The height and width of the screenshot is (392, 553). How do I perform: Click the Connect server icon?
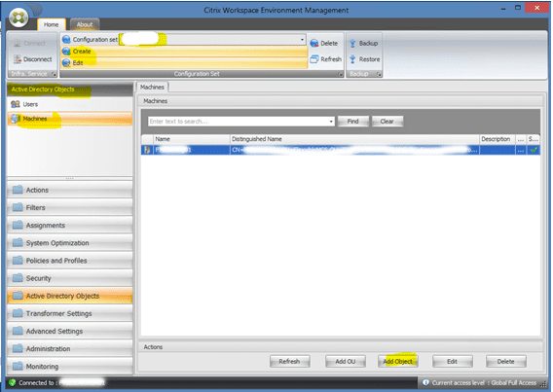[18, 44]
